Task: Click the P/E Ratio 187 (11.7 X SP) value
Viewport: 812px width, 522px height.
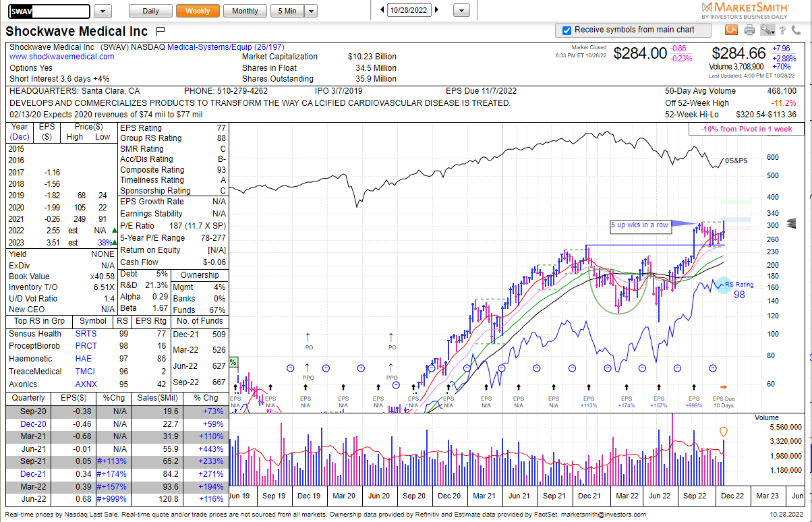Action: pos(196,225)
